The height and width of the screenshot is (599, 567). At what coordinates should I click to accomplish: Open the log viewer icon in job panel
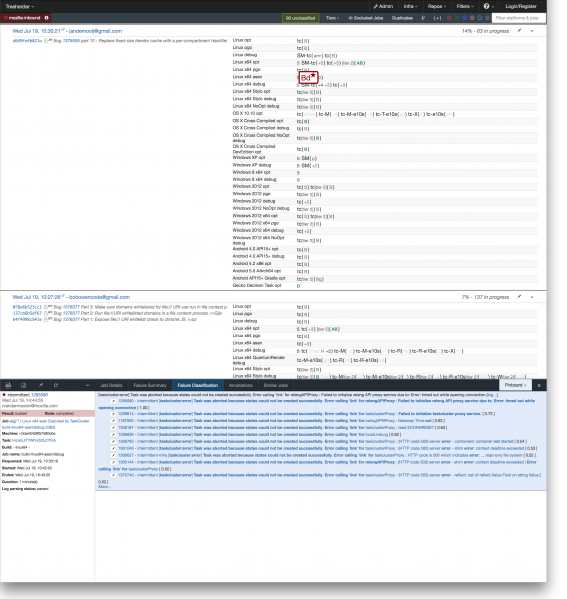point(8,385)
